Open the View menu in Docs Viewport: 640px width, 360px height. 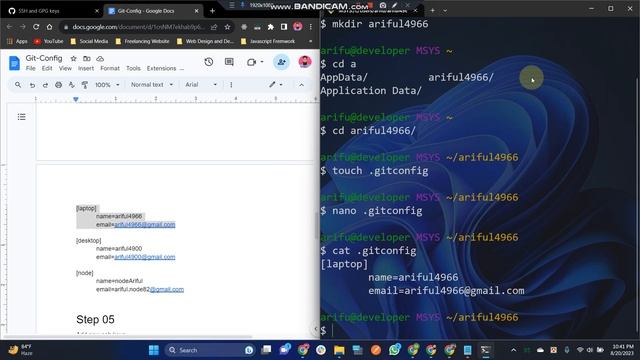(x=65, y=68)
